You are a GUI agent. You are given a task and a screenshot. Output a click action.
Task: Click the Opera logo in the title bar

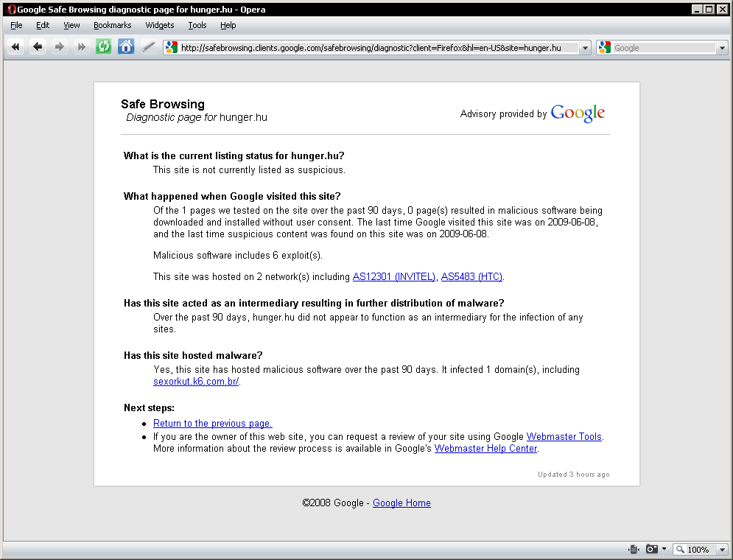(x=11, y=10)
